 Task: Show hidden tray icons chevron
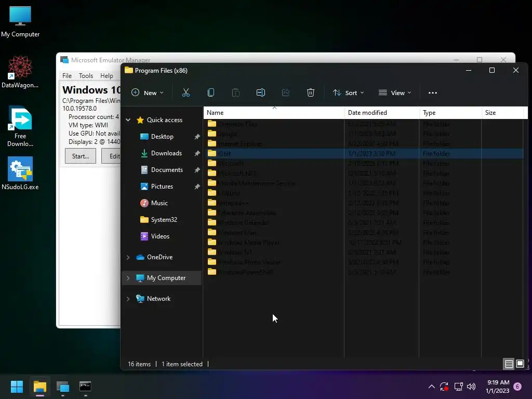pyautogui.click(x=432, y=387)
